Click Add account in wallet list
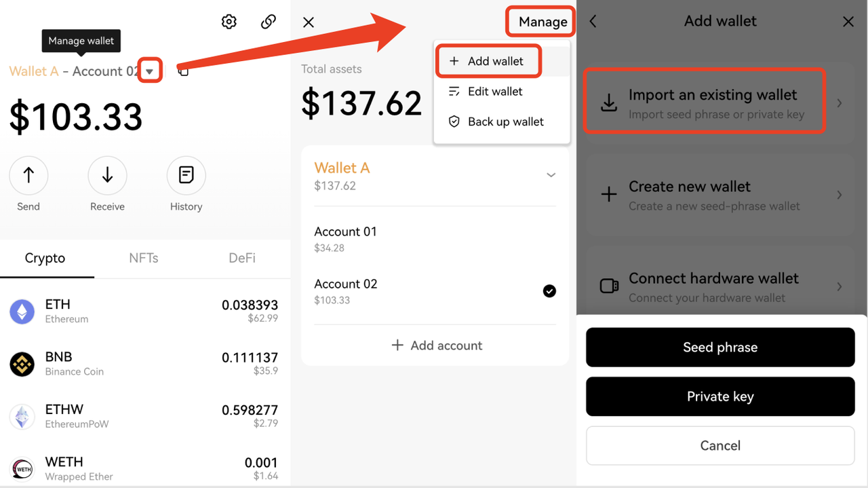This screenshot has width=868, height=488. coord(437,345)
